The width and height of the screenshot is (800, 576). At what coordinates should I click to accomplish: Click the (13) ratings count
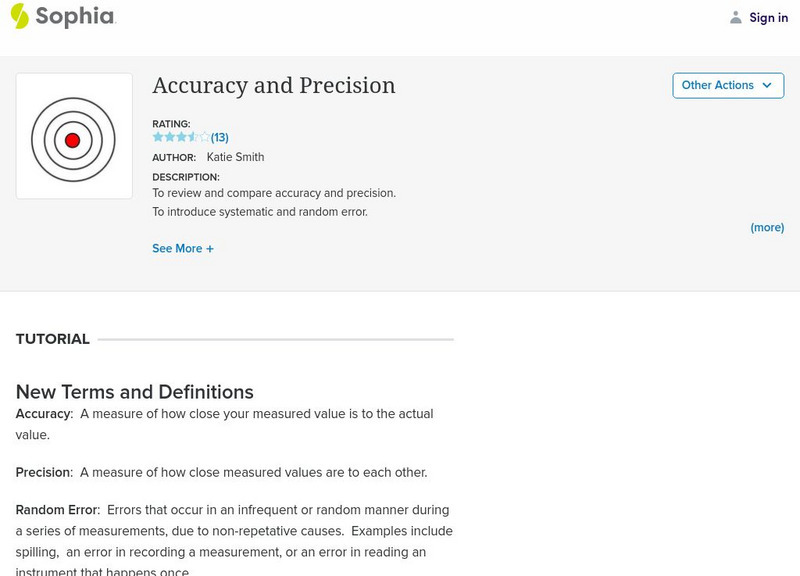point(220,138)
